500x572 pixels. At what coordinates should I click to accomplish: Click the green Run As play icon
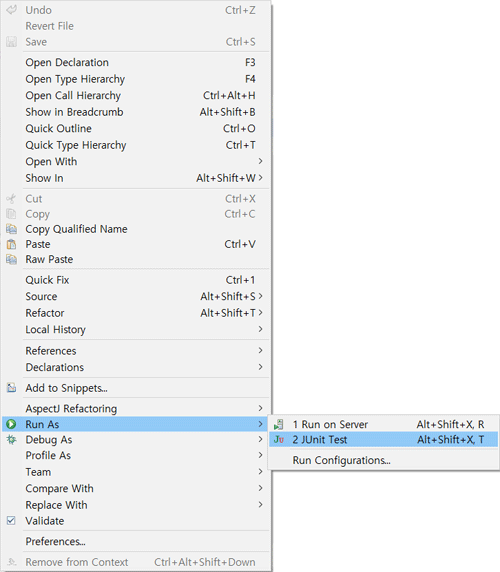11,424
